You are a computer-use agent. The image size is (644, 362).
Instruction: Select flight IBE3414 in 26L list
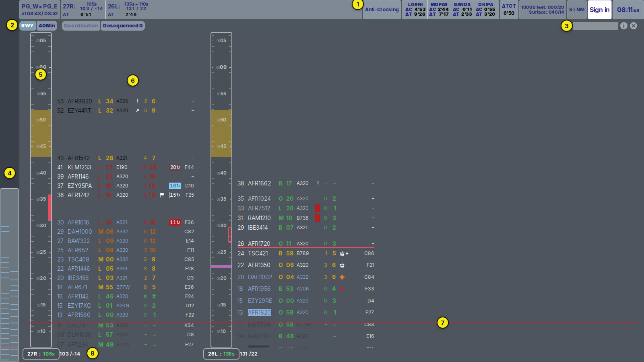258,228
